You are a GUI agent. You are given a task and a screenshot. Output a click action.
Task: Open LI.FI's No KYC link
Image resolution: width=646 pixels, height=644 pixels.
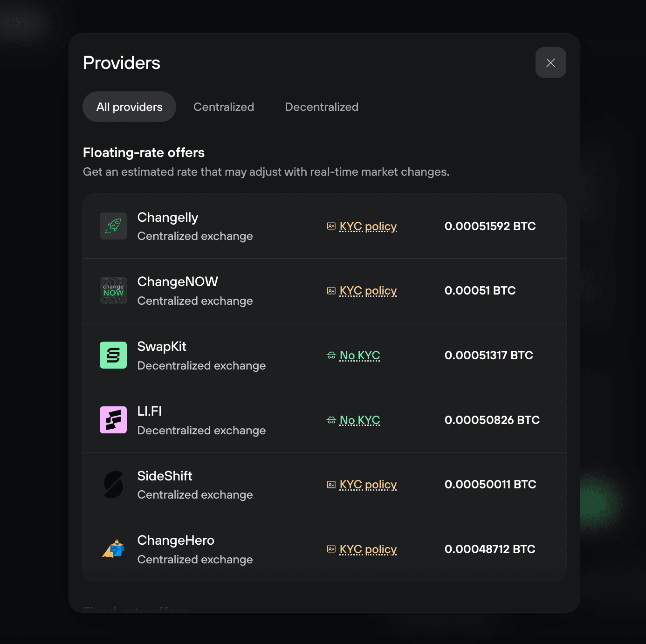point(360,420)
